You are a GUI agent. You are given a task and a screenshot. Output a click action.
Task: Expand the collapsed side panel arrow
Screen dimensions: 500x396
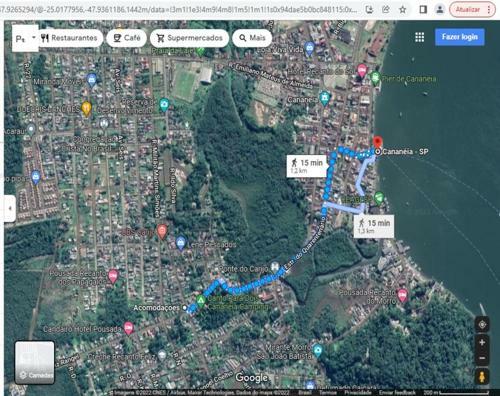click(x=10, y=208)
